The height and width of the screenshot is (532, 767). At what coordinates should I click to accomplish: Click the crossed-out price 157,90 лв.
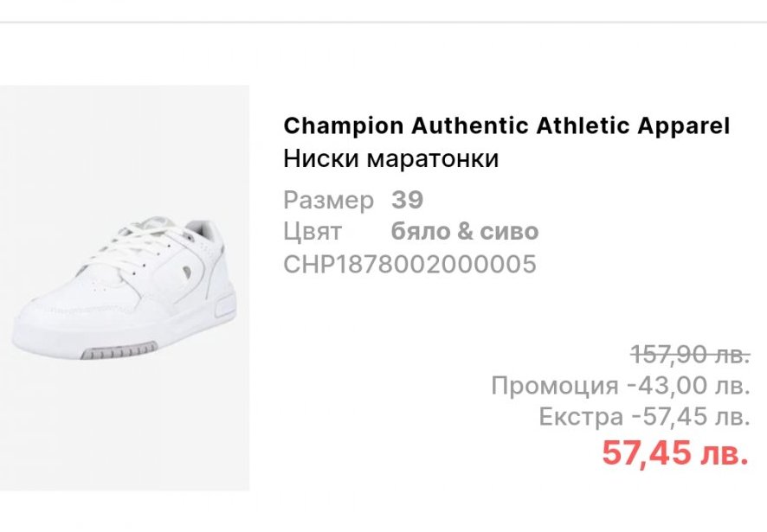(x=690, y=354)
